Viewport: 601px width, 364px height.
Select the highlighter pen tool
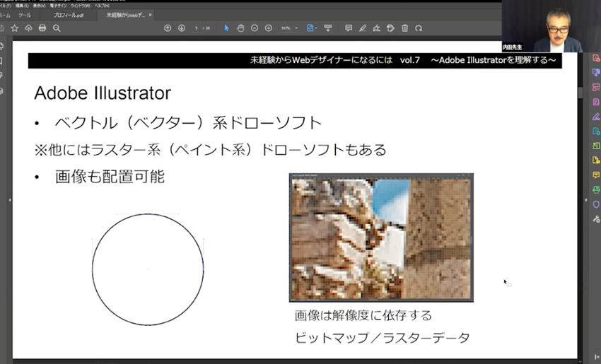tap(363, 28)
